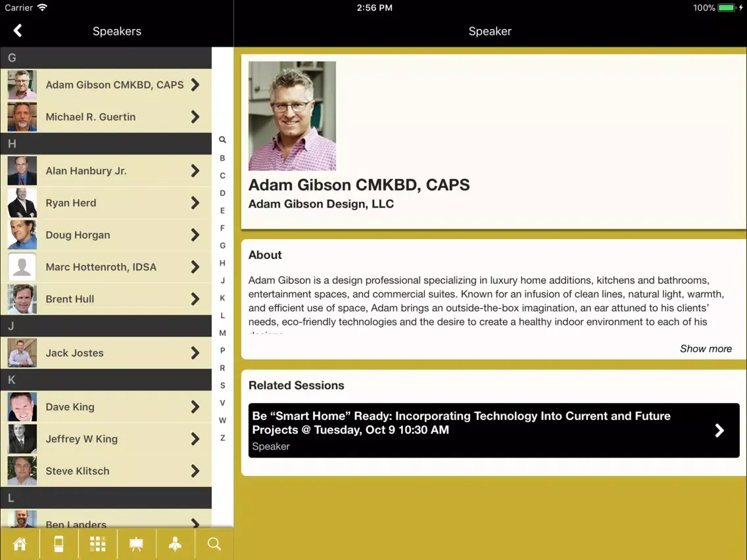Jump to letter W in index
747x560 pixels.
tap(222, 421)
